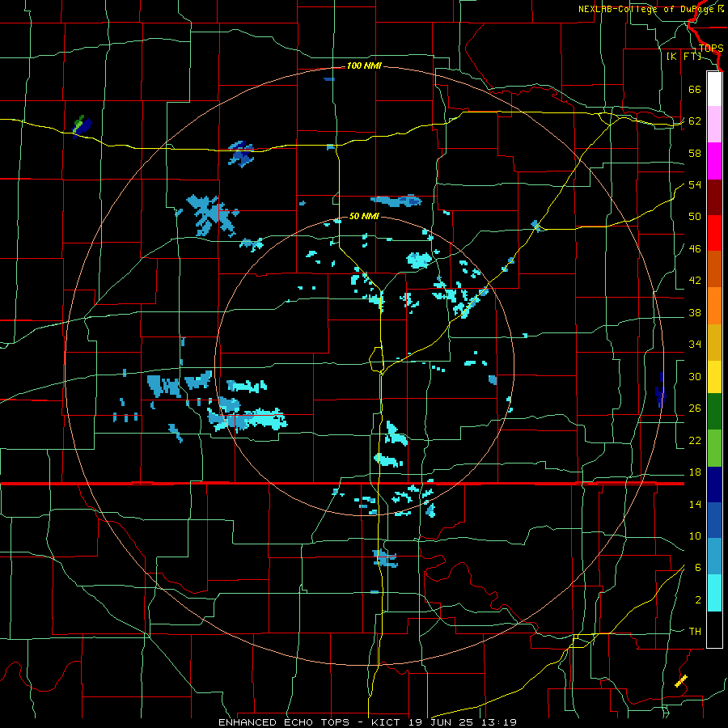Click the scale value 62
Viewport: 728px width, 728px height.
695,121
